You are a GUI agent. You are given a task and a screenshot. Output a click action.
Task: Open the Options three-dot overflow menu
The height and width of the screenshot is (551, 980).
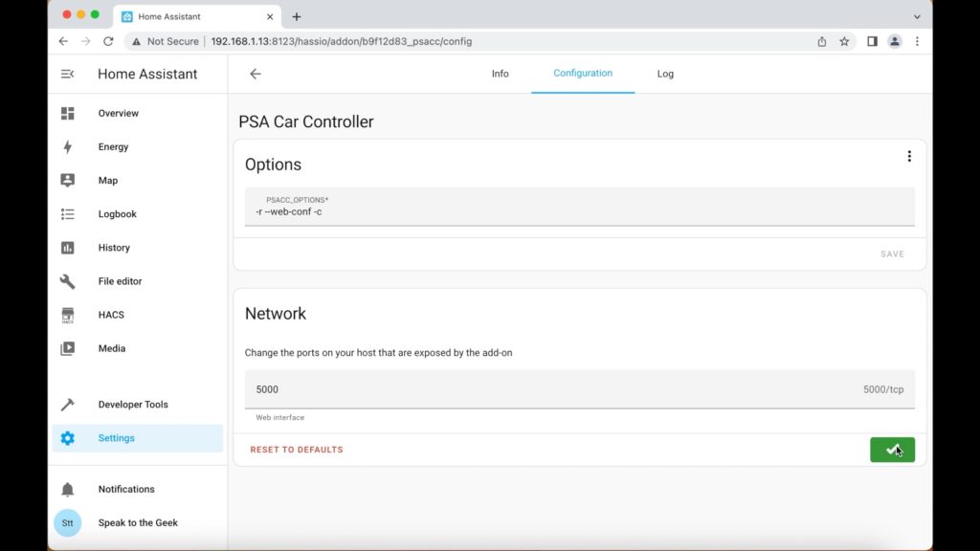(x=909, y=156)
